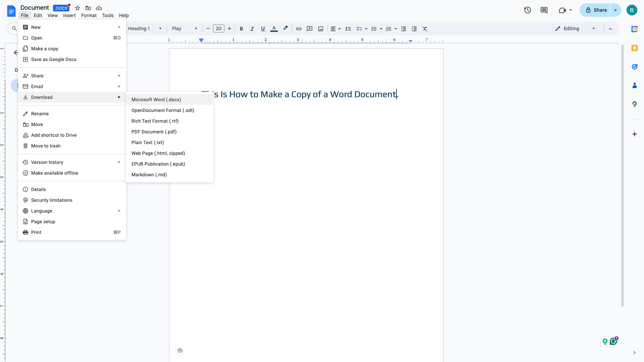
Task: Open Google Calendar side panel icon
Action: pos(634,29)
